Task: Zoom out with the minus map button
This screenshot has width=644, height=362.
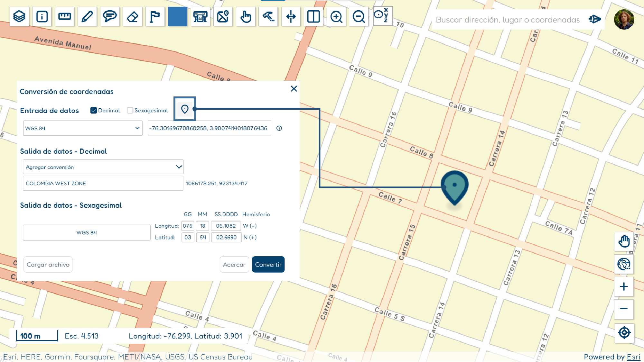Action: 624,309
